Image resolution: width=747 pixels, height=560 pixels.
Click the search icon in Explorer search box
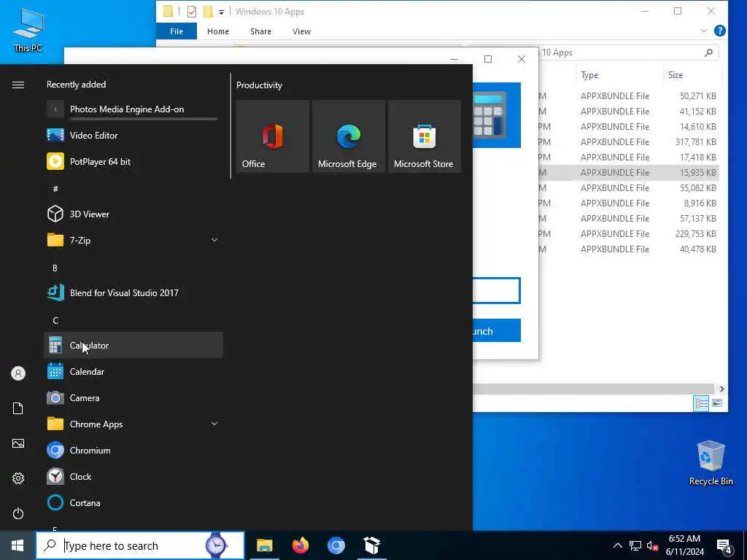coord(708,52)
